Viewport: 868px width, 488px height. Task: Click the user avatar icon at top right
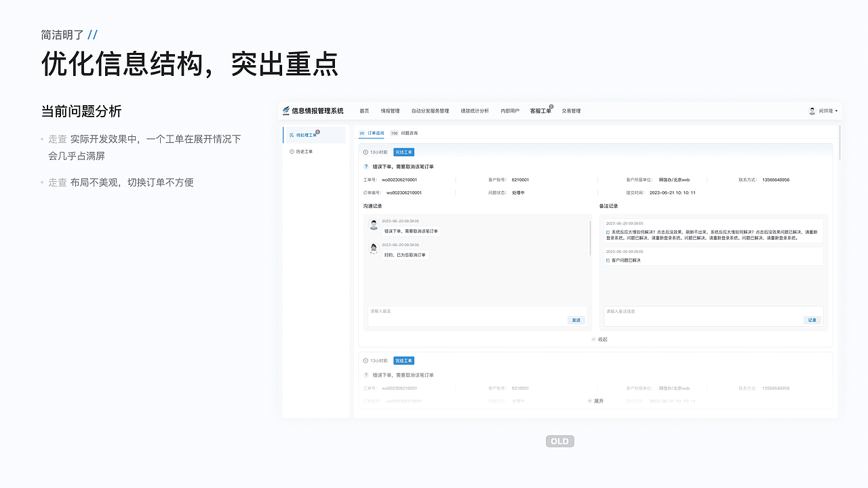(812, 110)
